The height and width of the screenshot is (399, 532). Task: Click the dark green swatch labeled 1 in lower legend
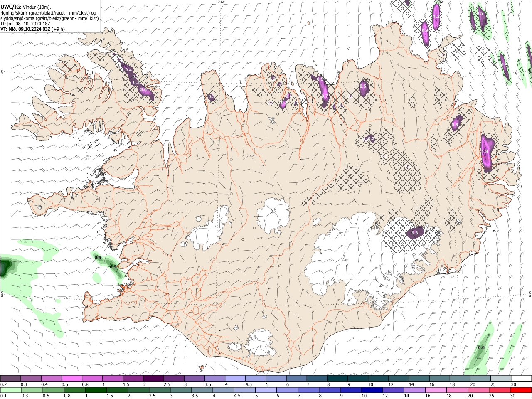tap(96, 390)
